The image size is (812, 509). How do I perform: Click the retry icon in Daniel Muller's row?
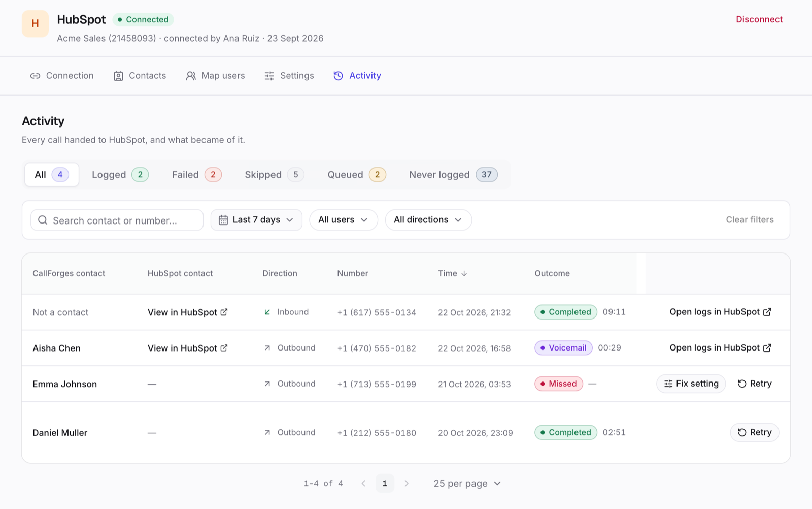[742, 432]
